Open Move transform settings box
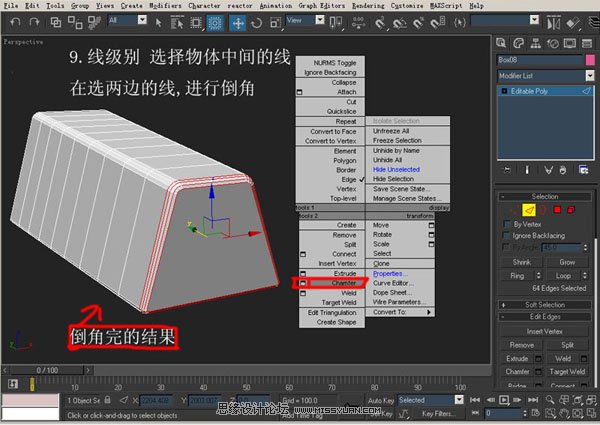 coord(431,225)
